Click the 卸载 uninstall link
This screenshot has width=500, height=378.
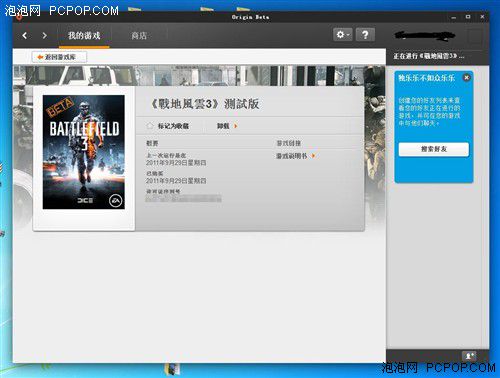227,126
